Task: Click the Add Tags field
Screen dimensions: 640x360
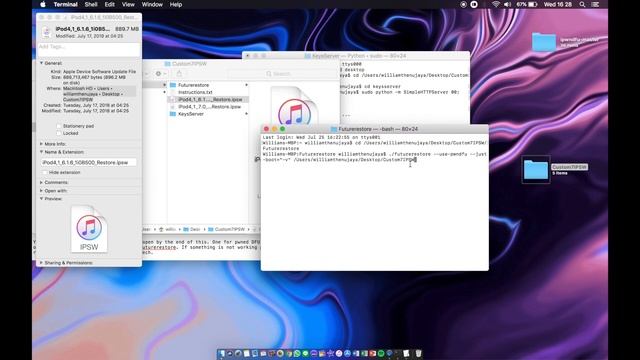Action: [89, 49]
